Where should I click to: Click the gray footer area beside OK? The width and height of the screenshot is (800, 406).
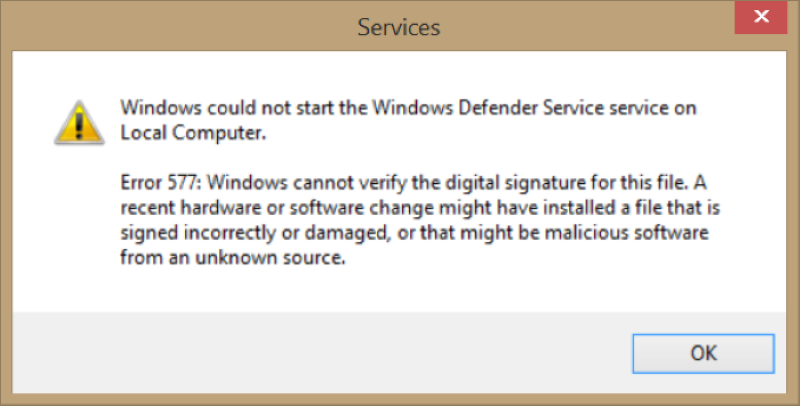pyautogui.click(x=321, y=353)
